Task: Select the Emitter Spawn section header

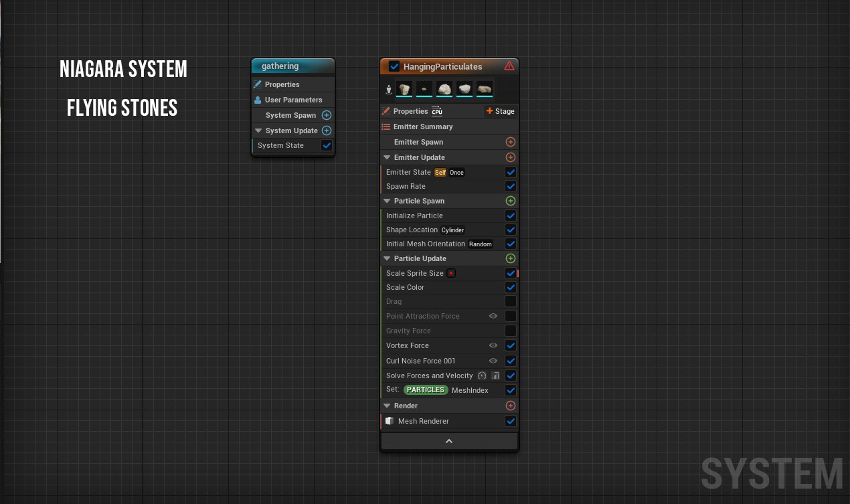Action: [449, 142]
